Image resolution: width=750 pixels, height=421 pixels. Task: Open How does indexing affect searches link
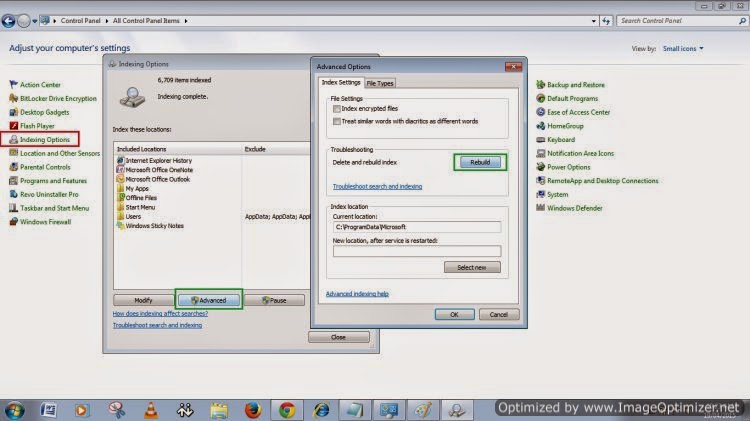point(160,314)
